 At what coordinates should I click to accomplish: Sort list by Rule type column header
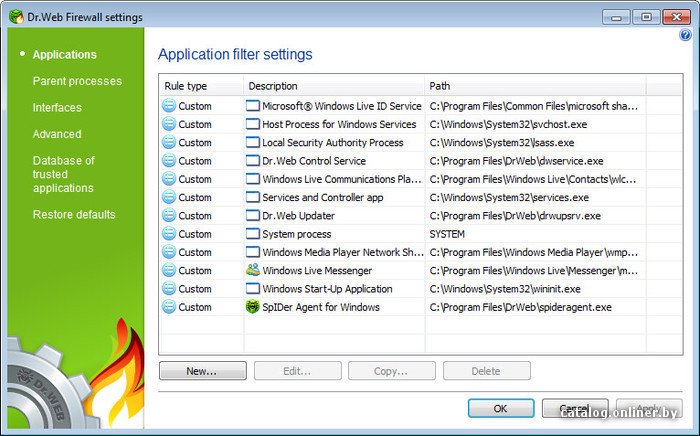(x=186, y=86)
